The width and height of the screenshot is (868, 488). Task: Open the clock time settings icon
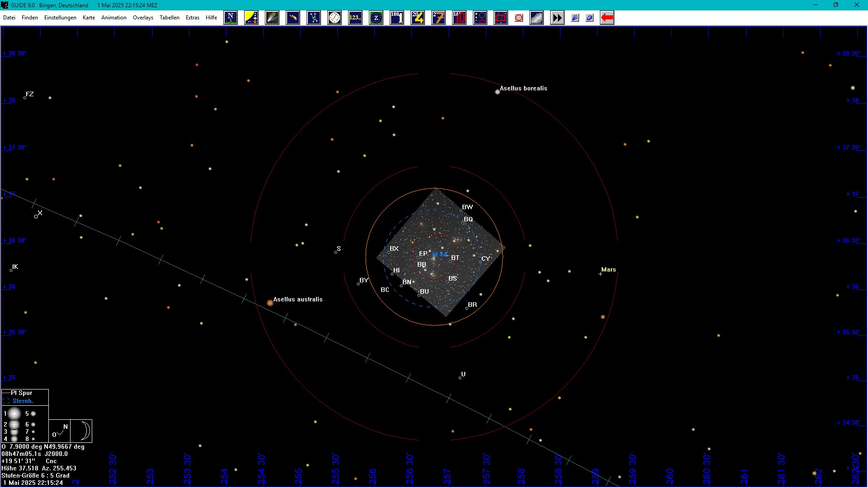pos(335,18)
